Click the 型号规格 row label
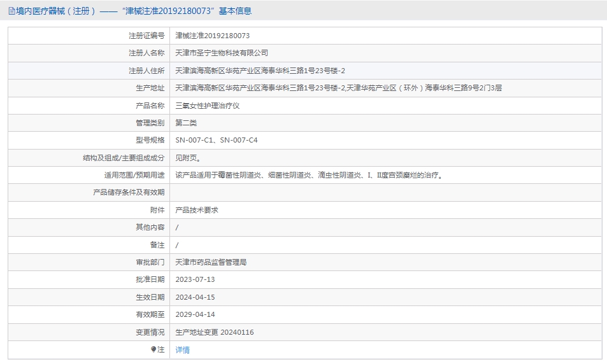607x364 pixels. pyautogui.click(x=150, y=140)
